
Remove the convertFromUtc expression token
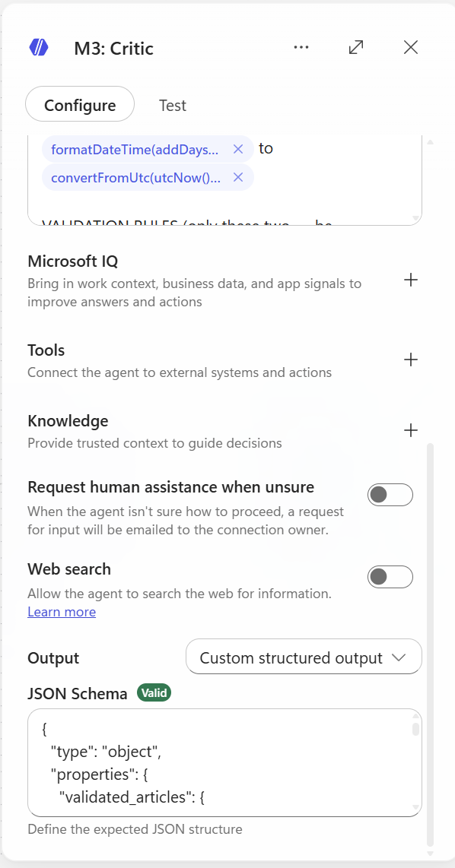pos(238,177)
